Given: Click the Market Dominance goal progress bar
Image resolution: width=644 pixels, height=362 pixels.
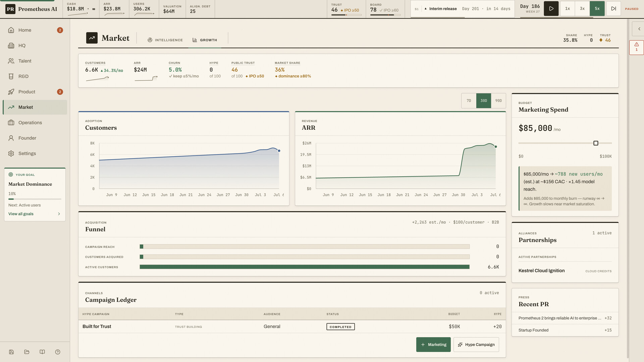Looking at the screenshot, I should tap(35, 199).
